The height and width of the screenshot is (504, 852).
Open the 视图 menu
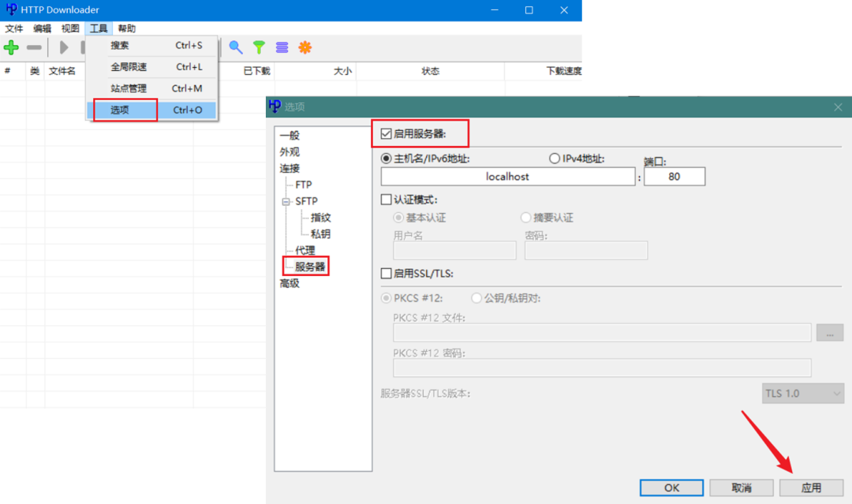click(70, 28)
